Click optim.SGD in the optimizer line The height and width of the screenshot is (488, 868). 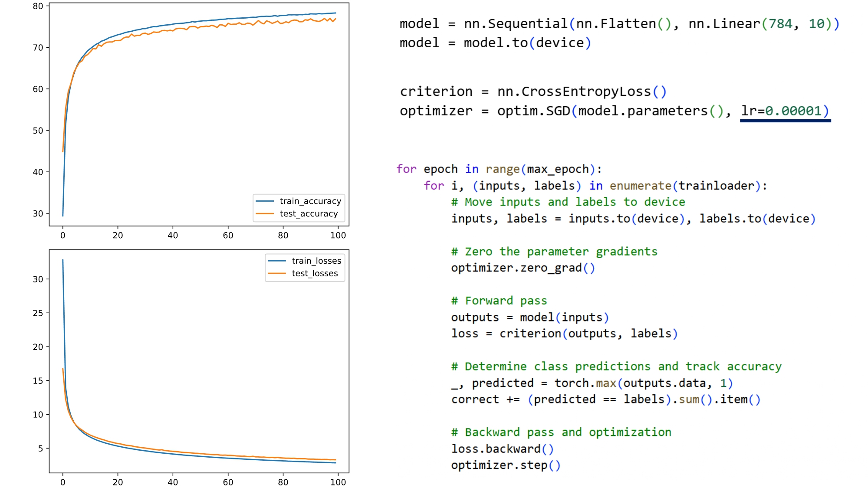[533, 111]
